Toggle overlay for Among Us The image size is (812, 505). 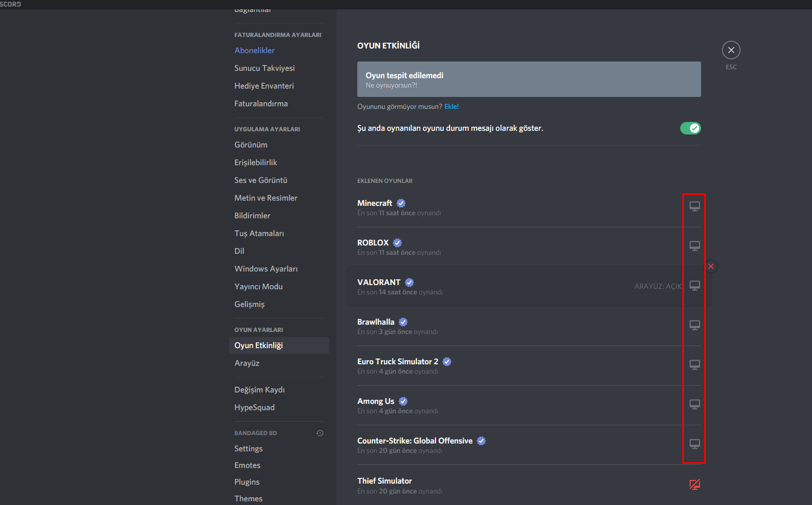[694, 404]
